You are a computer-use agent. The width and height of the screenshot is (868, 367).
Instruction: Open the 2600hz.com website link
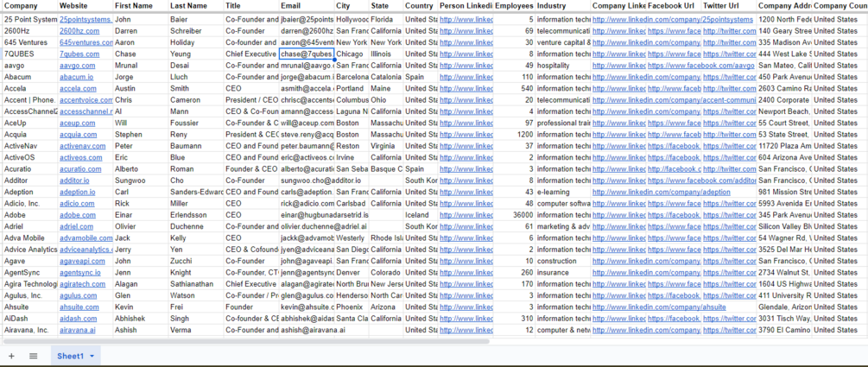(79, 31)
